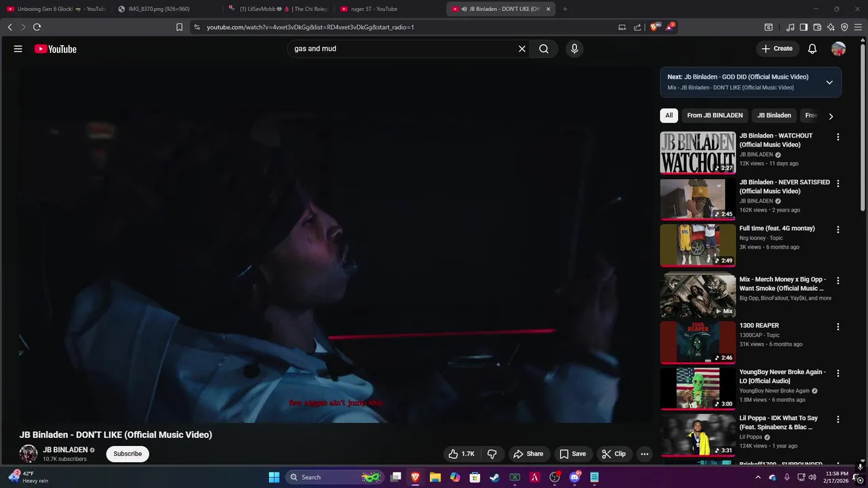This screenshot has height=488, width=868.
Task: Open Brave Wallet icon
Action: pyautogui.click(x=817, y=27)
